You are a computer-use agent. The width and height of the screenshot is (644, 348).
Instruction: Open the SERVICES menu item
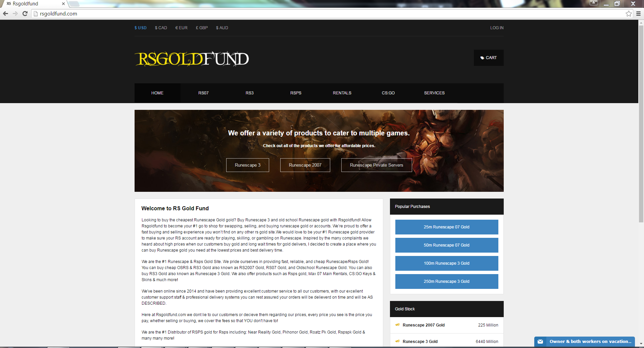[x=434, y=93]
